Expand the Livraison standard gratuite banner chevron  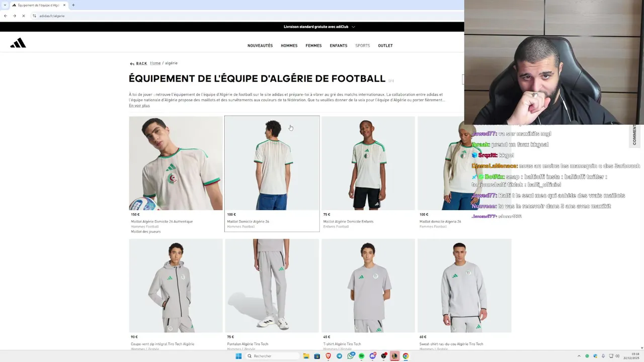(353, 27)
